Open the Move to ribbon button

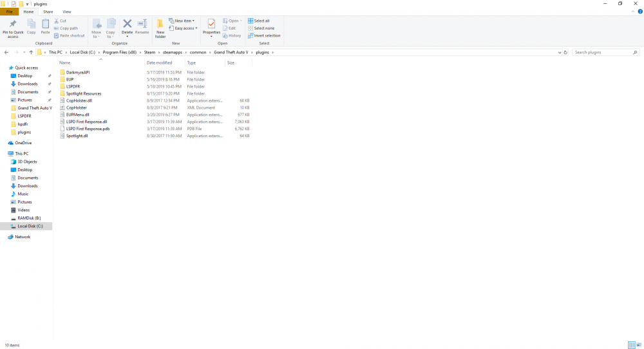click(x=97, y=28)
